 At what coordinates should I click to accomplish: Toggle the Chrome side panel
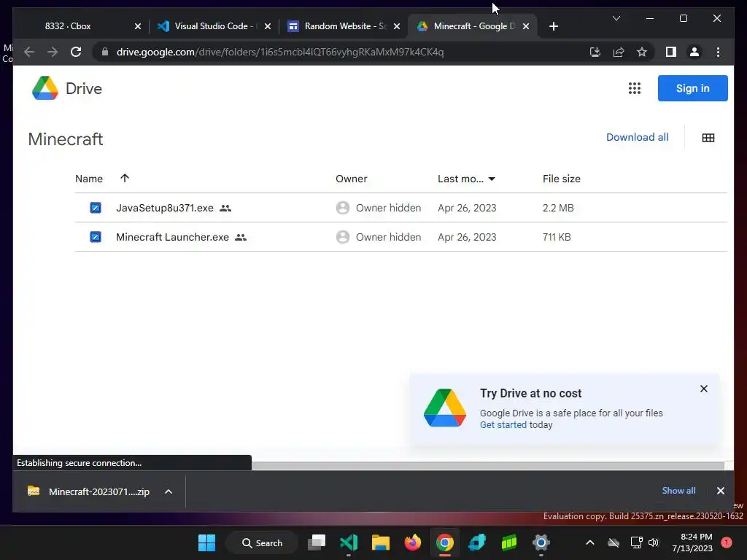(x=671, y=52)
